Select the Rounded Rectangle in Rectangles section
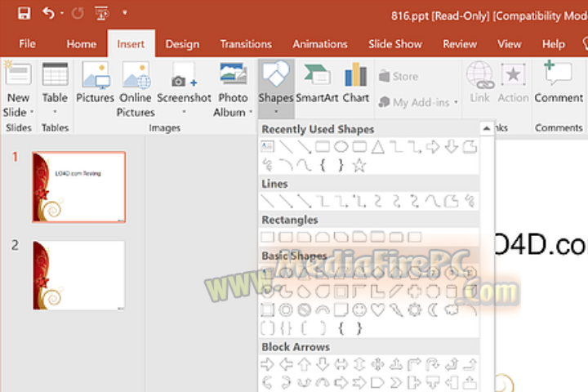Image resolution: width=588 pixels, height=392 pixels. [286, 237]
